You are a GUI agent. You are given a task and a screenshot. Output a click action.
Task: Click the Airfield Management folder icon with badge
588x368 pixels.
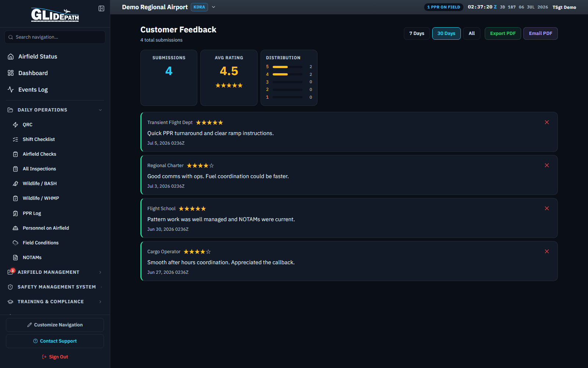[x=11, y=272]
